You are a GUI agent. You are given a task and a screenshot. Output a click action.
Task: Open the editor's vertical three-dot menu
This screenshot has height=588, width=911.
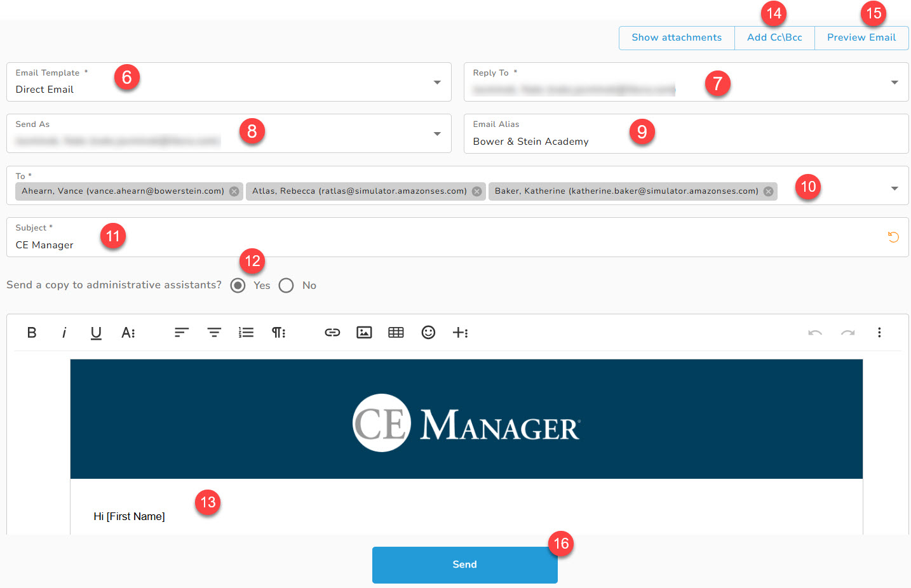[x=879, y=332]
